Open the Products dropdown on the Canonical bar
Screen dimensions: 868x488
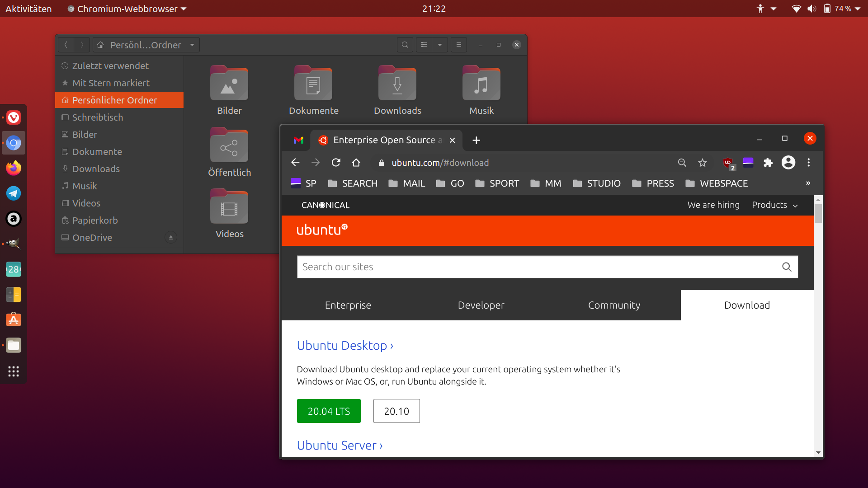pyautogui.click(x=774, y=205)
